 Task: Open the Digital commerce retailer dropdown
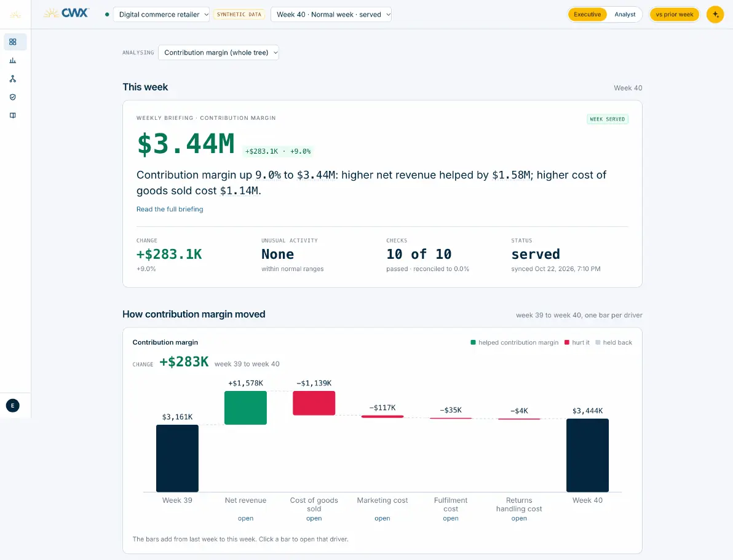(161, 15)
